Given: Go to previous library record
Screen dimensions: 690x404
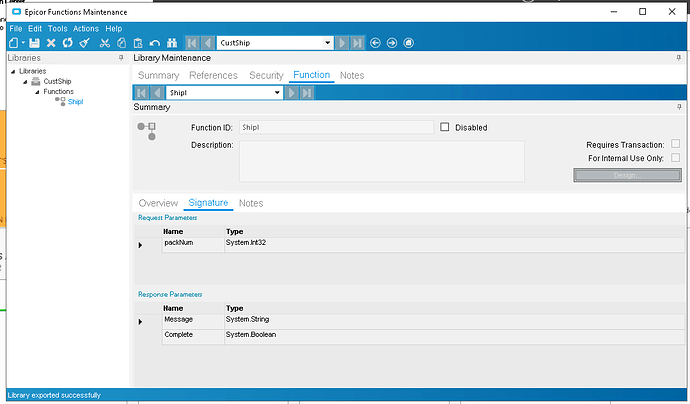Looking at the screenshot, I should pos(208,43).
